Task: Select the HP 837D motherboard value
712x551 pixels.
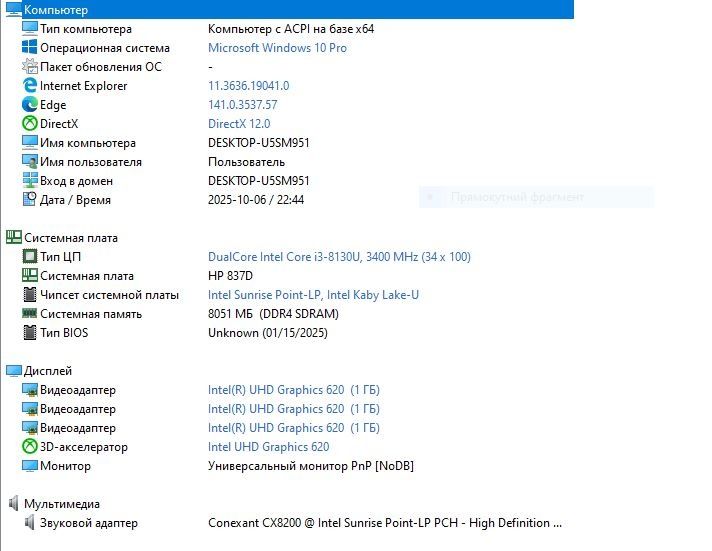Action: coord(230,276)
